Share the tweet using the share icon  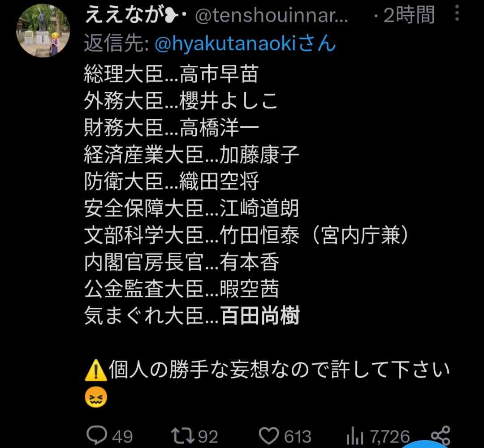tap(441, 435)
